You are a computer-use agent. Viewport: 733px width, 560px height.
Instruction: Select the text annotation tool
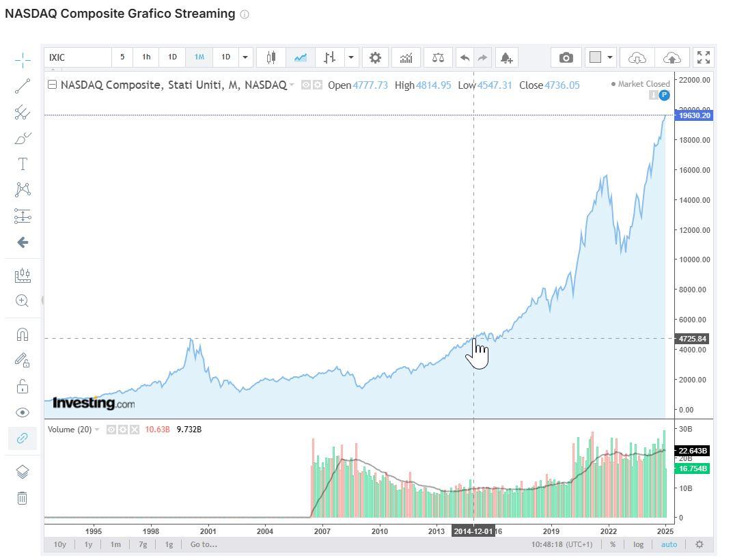point(23,164)
